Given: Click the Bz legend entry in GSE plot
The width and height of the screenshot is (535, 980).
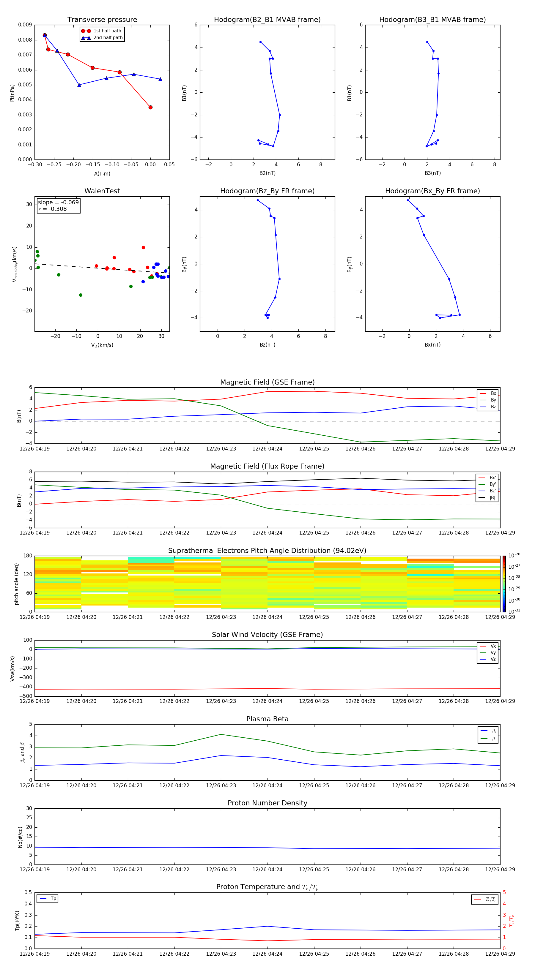Looking at the screenshot, I should click(x=488, y=407).
